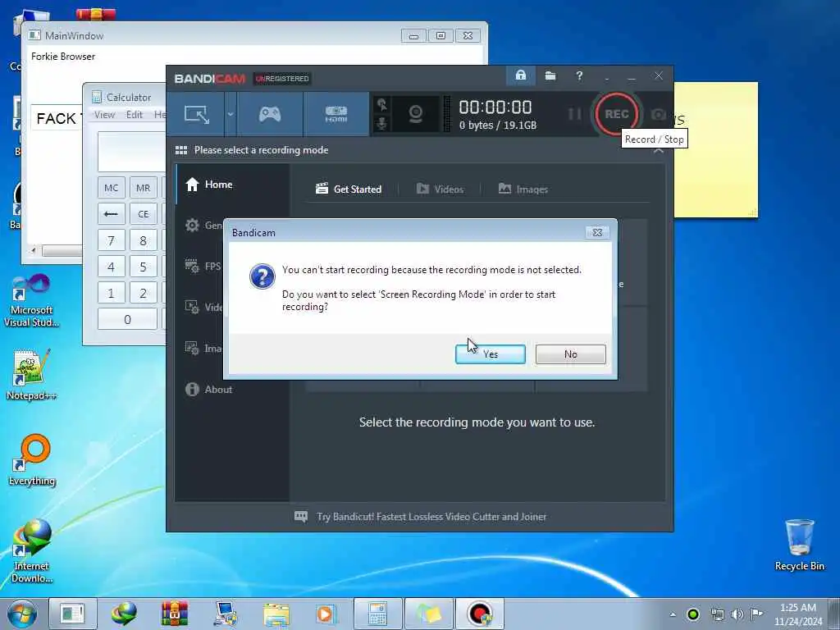Image resolution: width=840 pixels, height=630 pixels.
Task: Click the Image settings icon in sidebar
Action: coord(192,348)
